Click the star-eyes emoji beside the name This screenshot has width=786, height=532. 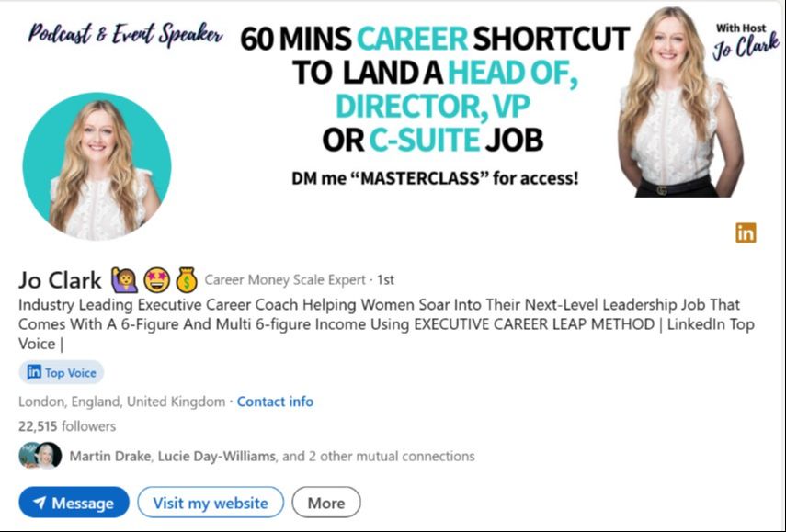coord(157,280)
